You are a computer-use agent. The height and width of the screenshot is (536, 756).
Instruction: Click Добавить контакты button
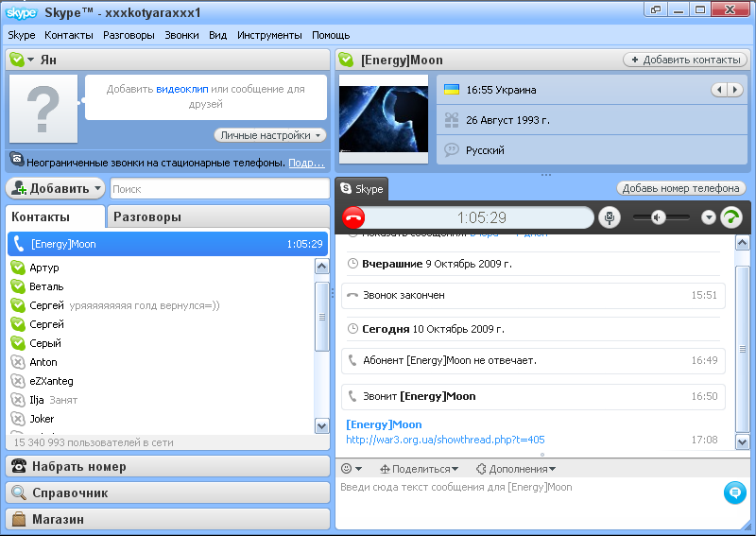[x=685, y=60]
